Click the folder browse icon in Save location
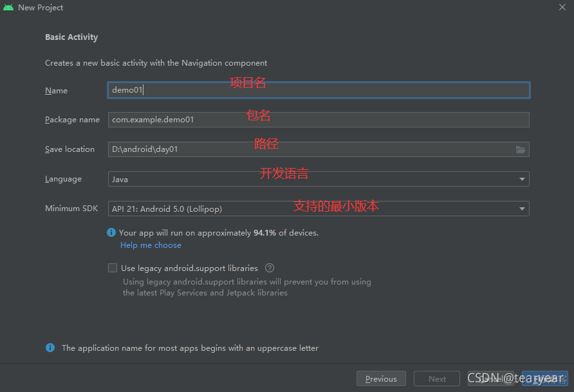This screenshot has width=574, height=392. (521, 149)
